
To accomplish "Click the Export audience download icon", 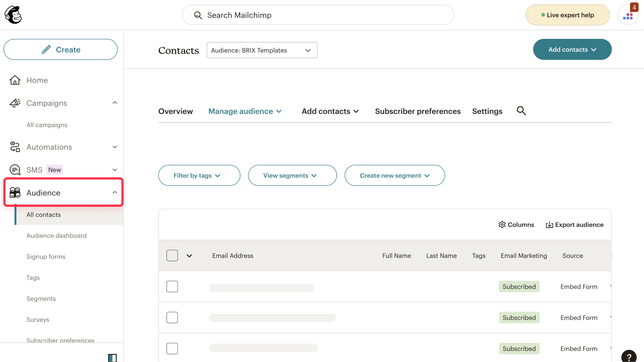I will click(549, 225).
